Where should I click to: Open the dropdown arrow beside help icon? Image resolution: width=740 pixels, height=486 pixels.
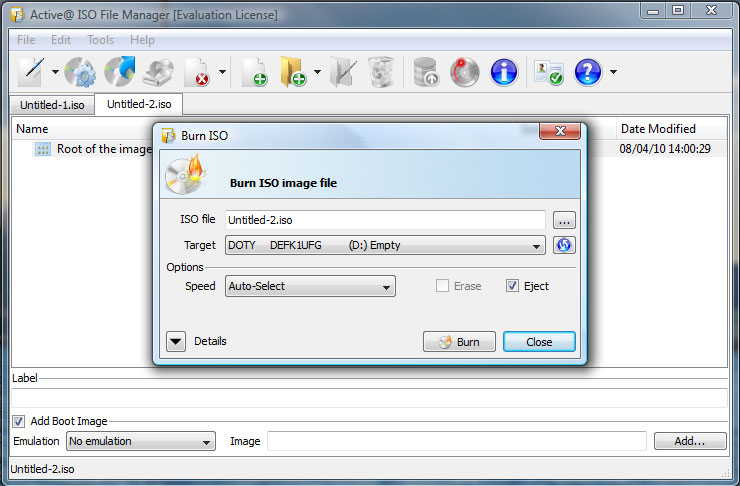pos(613,72)
